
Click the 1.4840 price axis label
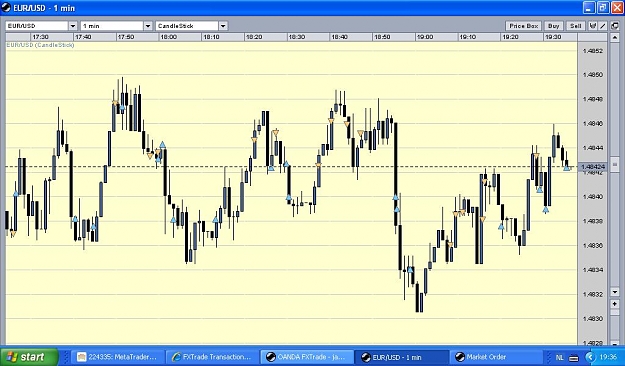[x=593, y=197]
